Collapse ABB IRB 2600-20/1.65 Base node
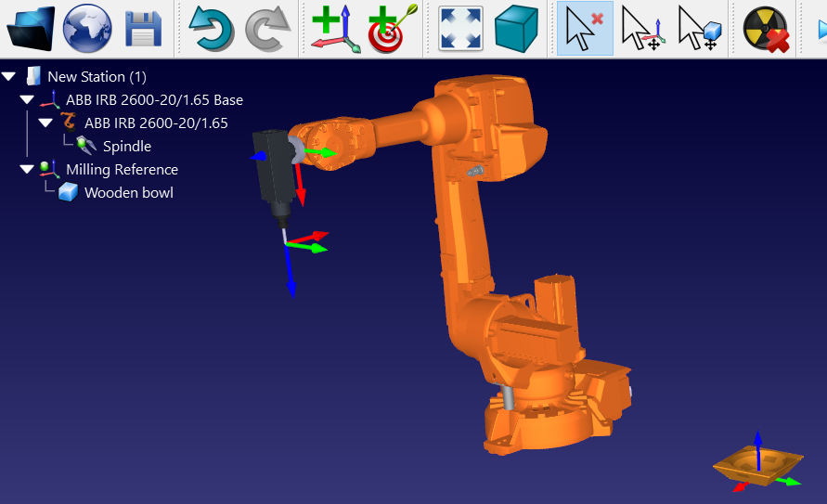This screenshot has width=827, height=504. point(27,99)
